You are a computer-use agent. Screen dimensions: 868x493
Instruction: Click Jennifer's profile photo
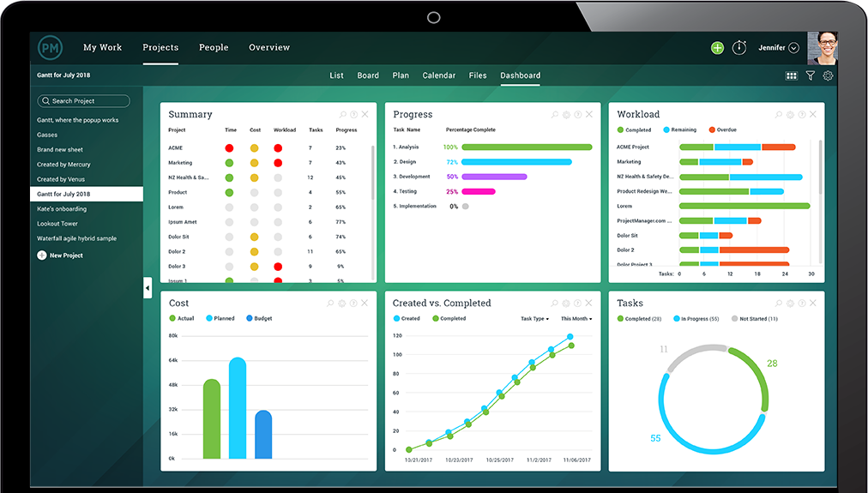click(823, 48)
